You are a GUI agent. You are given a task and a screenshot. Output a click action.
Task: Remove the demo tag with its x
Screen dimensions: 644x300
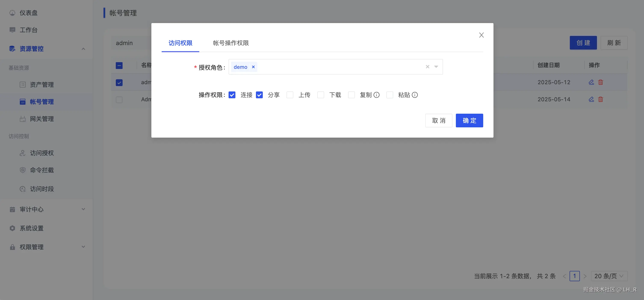(x=253, y=67)
